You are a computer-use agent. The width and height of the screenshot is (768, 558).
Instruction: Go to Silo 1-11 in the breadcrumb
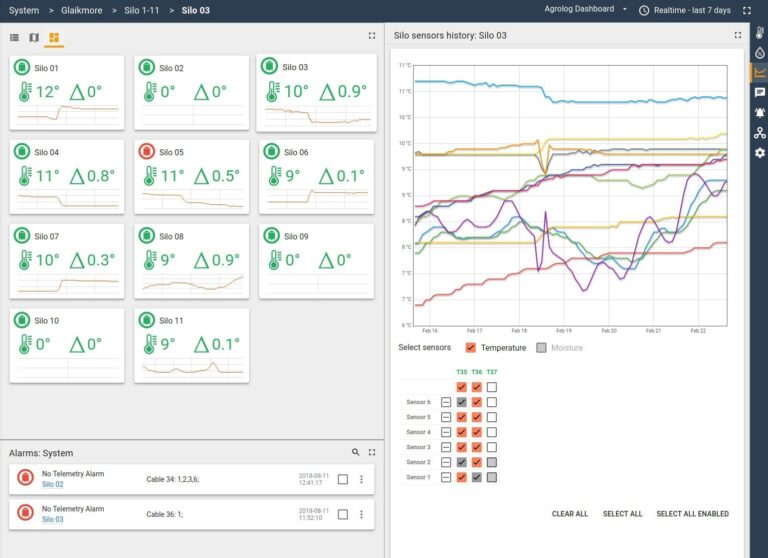tap(142, 10)
